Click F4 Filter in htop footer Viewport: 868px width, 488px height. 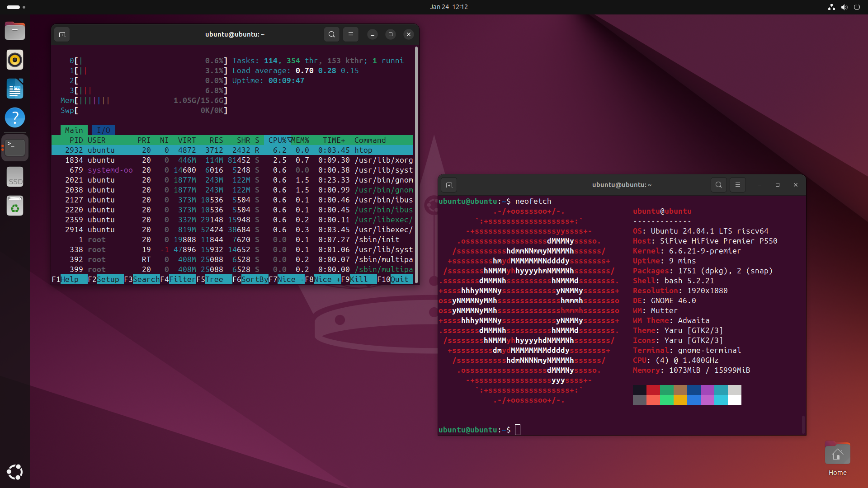pos(178,279)
